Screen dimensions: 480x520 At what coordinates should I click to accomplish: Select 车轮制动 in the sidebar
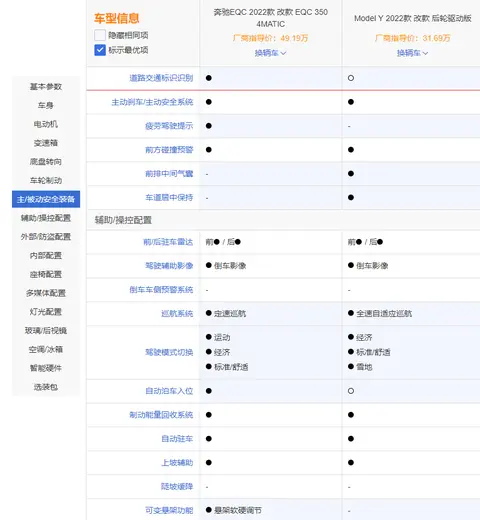pos(46,180)
